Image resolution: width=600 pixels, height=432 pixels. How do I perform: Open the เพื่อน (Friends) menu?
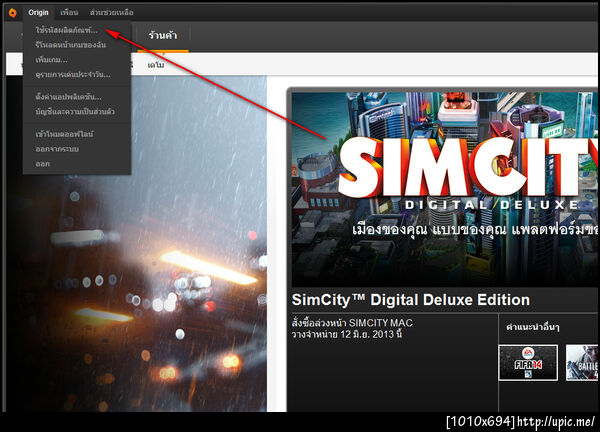pos(69,13)
